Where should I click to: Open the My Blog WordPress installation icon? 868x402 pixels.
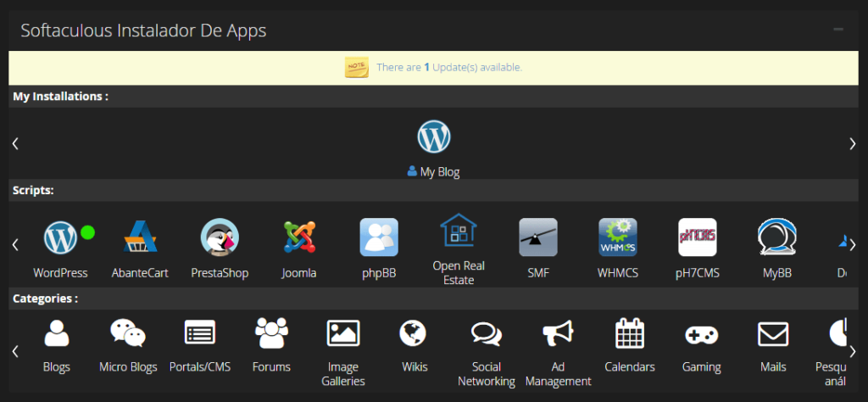(434, 137)
